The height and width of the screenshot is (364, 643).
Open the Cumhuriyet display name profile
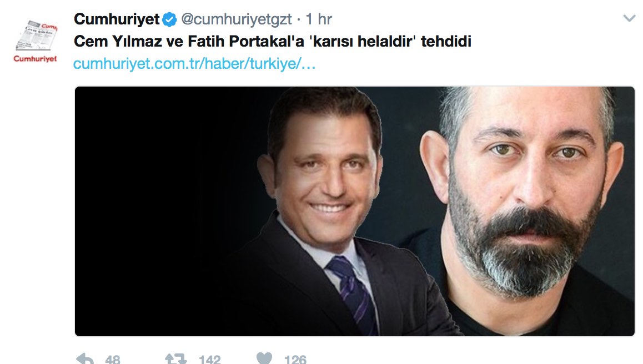[117, 19]
